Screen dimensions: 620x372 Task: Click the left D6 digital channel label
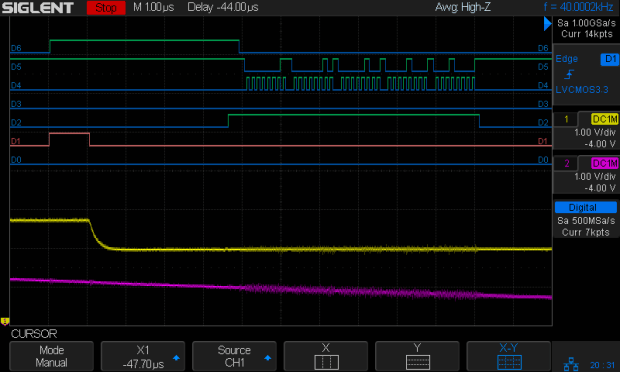coord(16,48)
